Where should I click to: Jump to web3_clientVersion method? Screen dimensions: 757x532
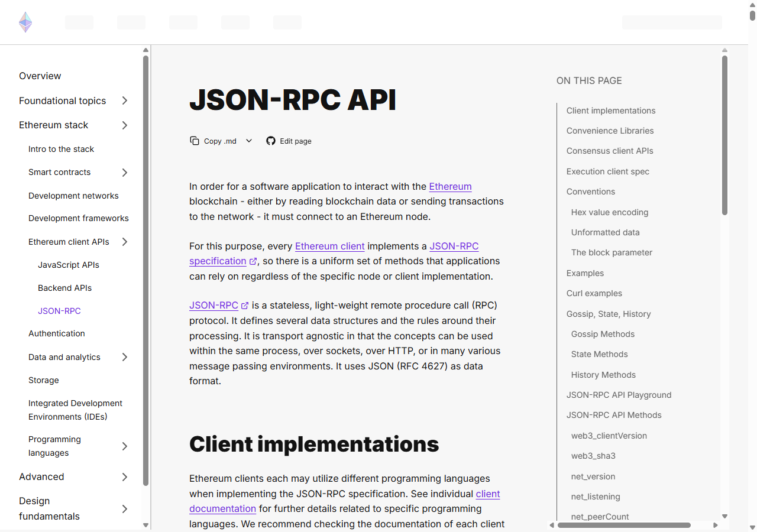point(609,436)
